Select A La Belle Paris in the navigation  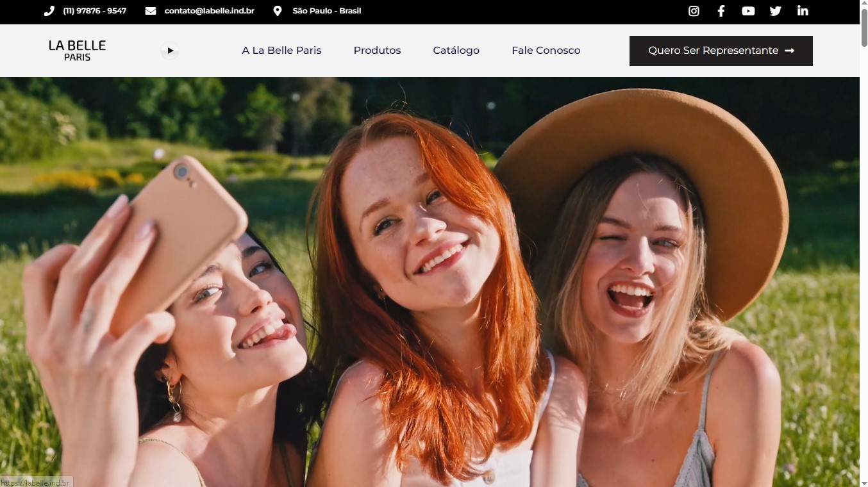click(281, 50)
